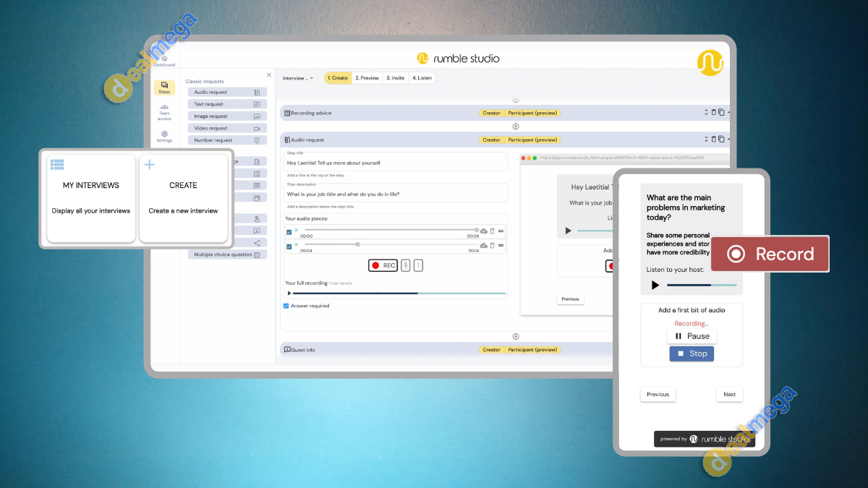Viewport: 868px width, 488px height.
Task: Play the 00:14 audio piece
Action: click(x=297, y=244)
